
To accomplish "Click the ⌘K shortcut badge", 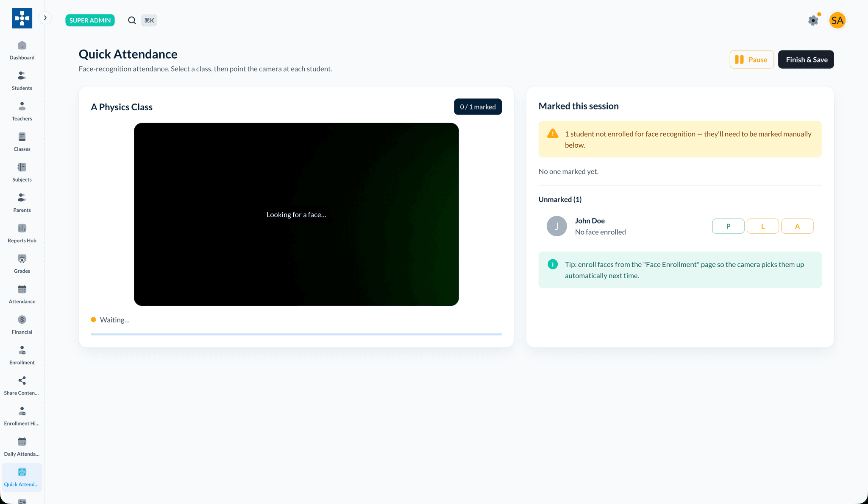I will tap(149, 20).
